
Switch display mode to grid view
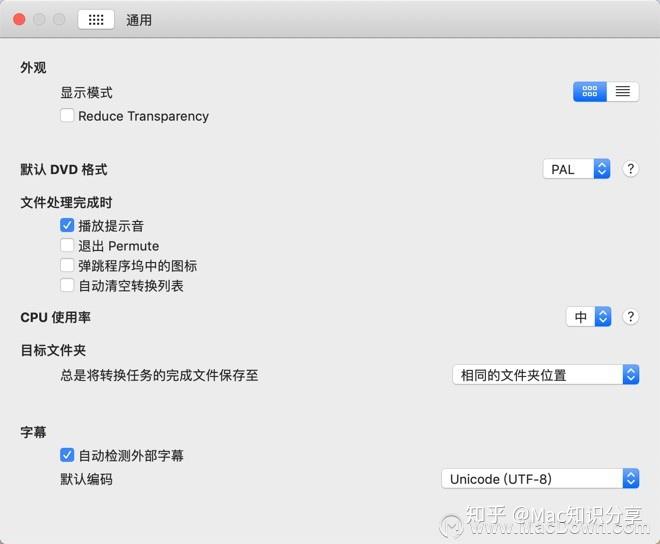(590, 91)
